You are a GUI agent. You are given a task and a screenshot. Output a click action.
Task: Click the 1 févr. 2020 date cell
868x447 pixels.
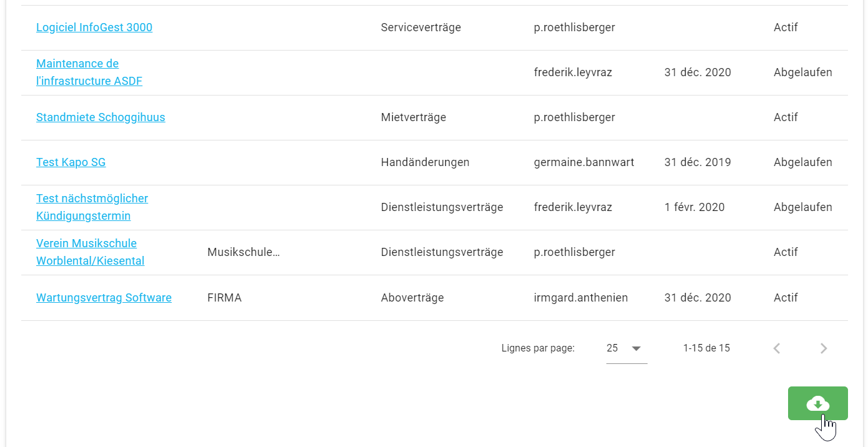(694, 207)
